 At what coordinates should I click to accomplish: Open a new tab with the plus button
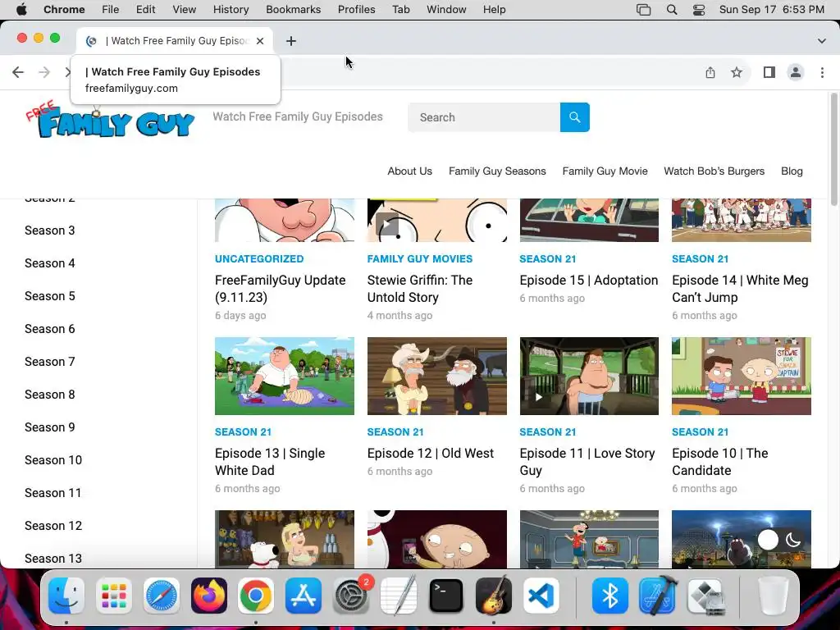[291, 41]
